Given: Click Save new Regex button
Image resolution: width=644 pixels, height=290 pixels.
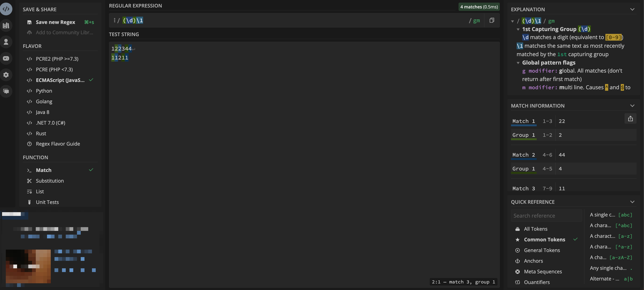Looking at the screenshot, I should coord(55,22).
